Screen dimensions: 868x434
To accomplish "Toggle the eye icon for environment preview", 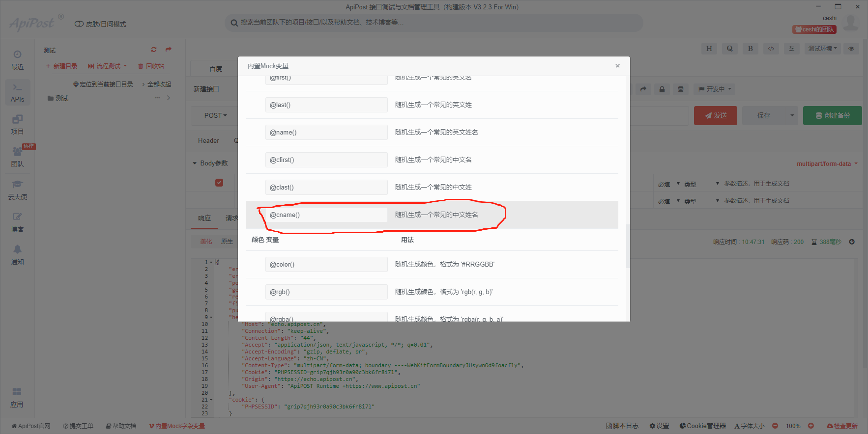I will click(x=851, y=49).
